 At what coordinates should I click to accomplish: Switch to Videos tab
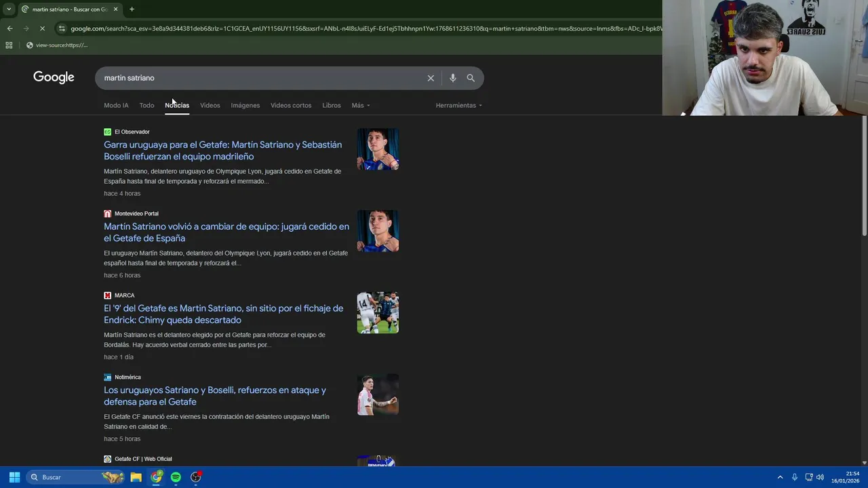210,105
